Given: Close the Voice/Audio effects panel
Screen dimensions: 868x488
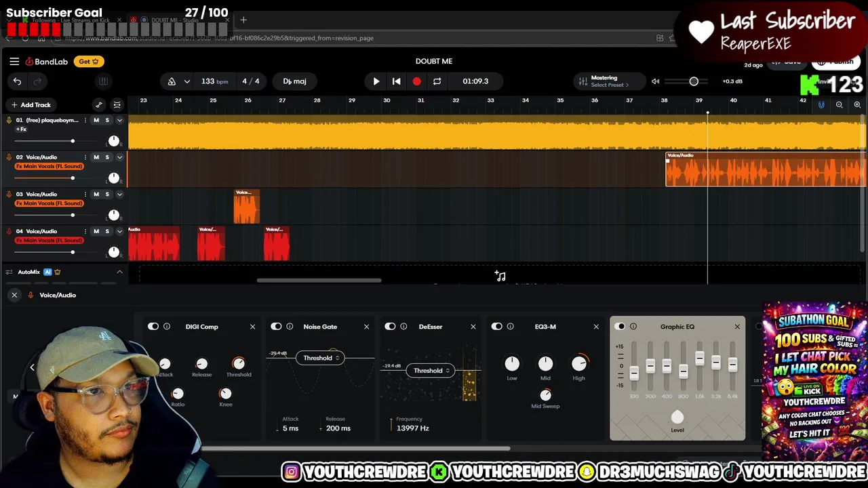Looking at the screenshot, I should coord(14,295).
